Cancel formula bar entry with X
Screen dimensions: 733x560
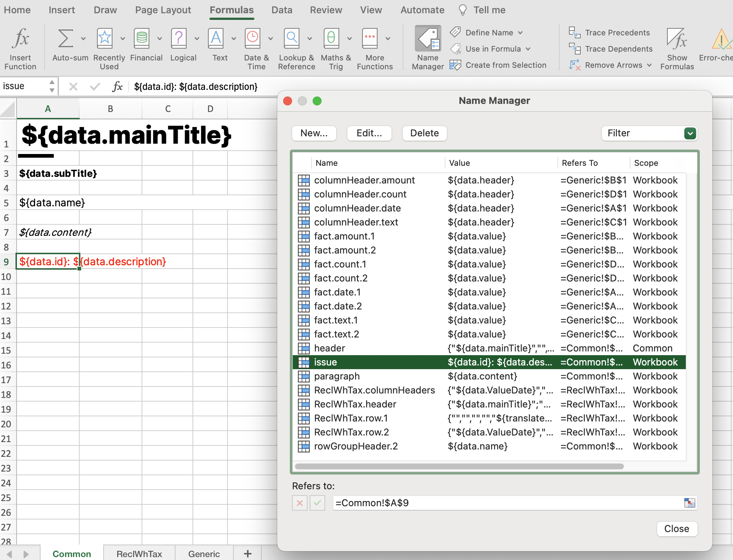73,87
